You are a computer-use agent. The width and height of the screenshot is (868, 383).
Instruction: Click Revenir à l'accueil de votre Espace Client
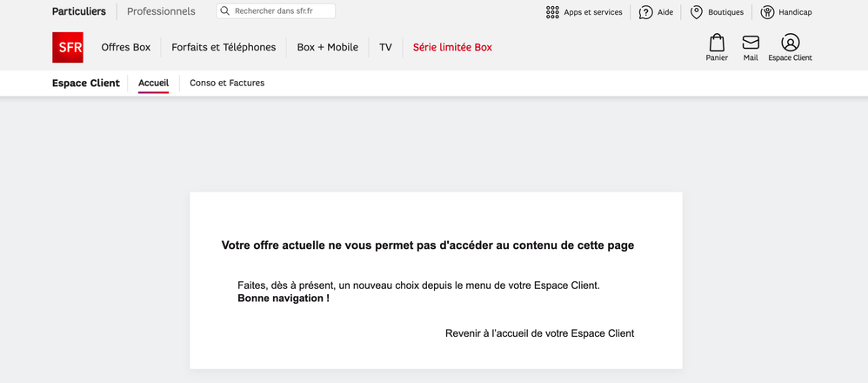[539, 333]
